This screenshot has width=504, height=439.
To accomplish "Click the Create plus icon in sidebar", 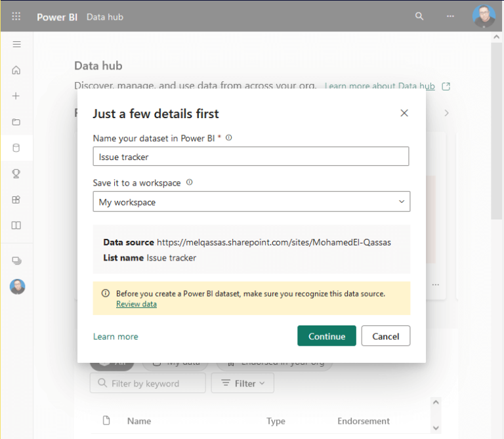I will (x=17, y=96).
